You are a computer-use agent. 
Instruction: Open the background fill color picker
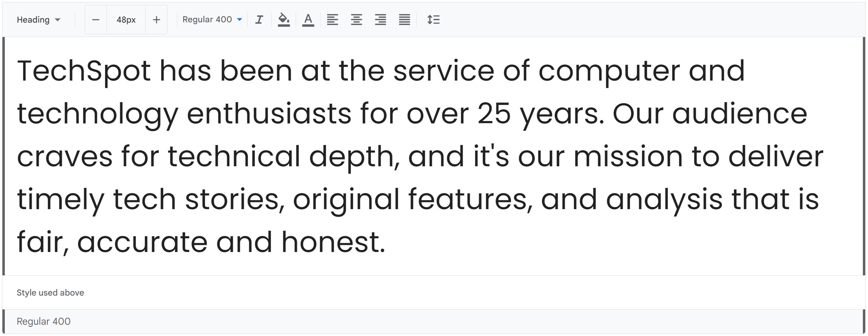pyautogui.click(x=283, y=20)
